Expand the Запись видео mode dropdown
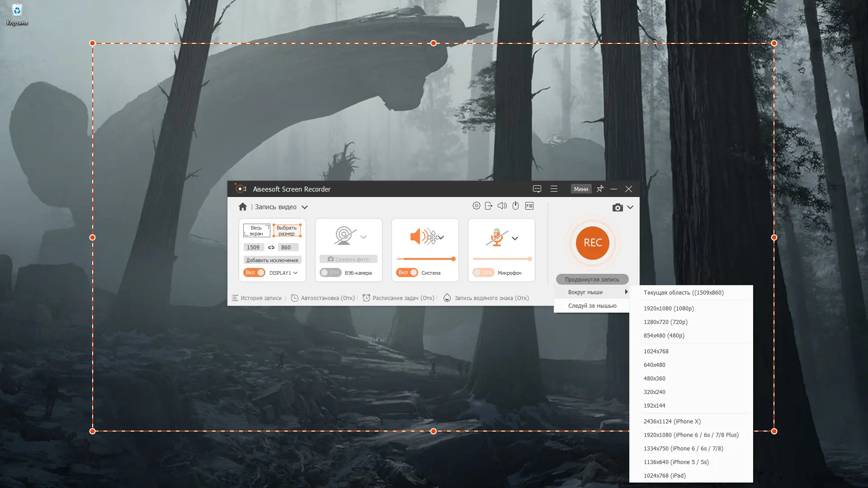The width and height of the screenshot is (868, 488). point(305,207)
